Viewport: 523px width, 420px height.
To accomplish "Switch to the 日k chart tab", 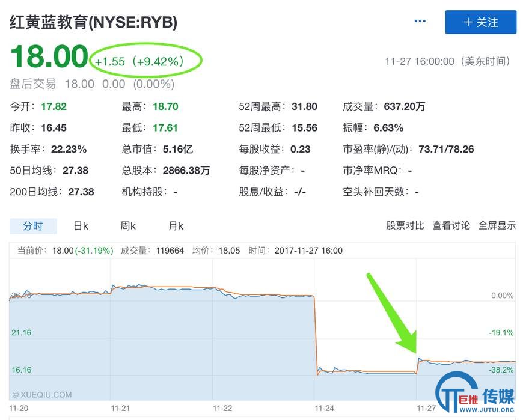I will pyautogui.click(x=81, y=226).
